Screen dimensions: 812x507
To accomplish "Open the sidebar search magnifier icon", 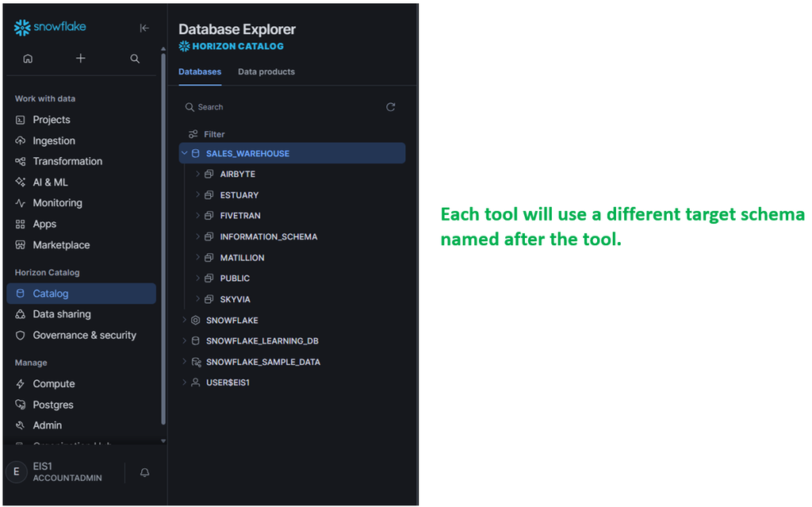I will (135, 59).
